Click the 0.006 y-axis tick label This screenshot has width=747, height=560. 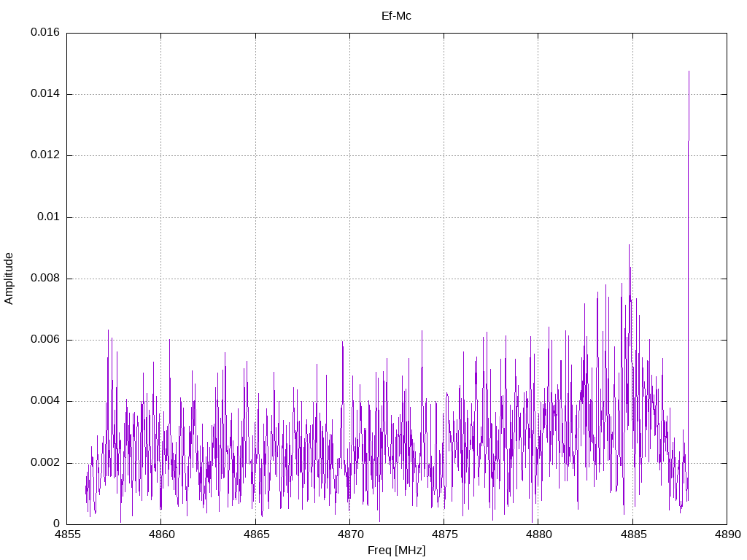(x=45, y=340)
